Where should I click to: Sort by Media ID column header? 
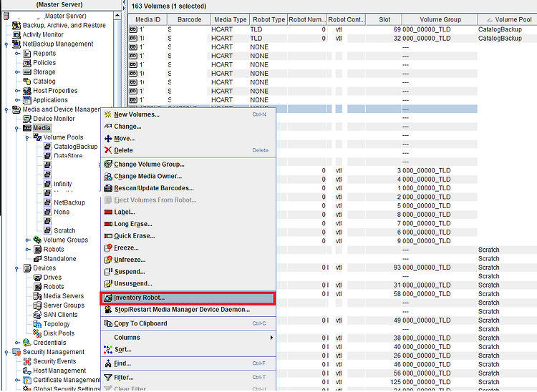pyautogui.click(x=147, y=20)
